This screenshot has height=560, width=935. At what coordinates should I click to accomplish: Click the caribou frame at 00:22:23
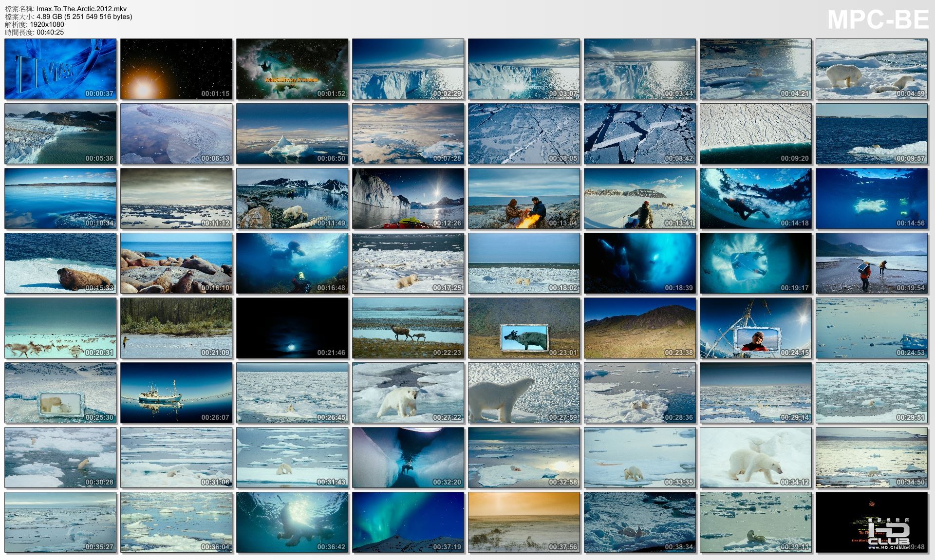click(x=408, y=328)
